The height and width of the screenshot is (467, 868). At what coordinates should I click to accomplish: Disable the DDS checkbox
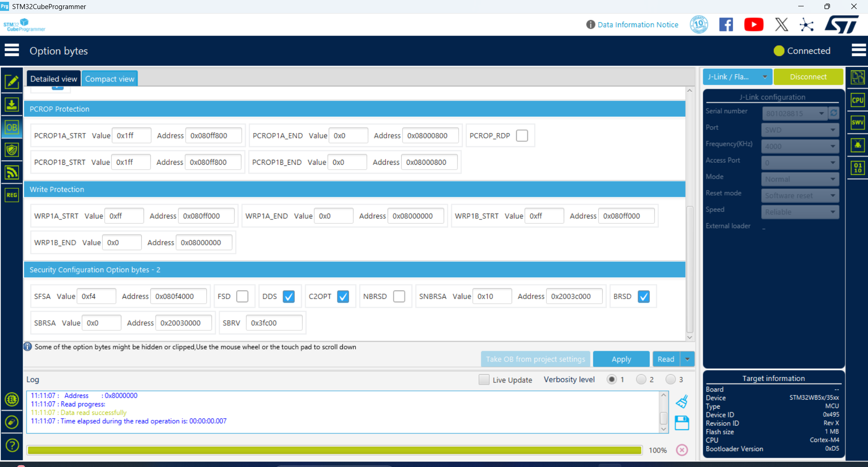tap(289, 296)
